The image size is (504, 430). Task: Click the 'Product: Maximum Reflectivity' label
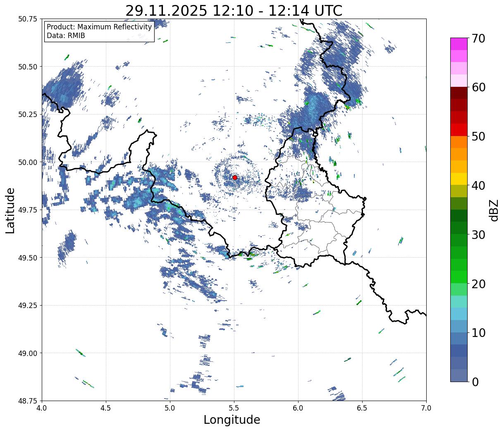pos(99,27)
